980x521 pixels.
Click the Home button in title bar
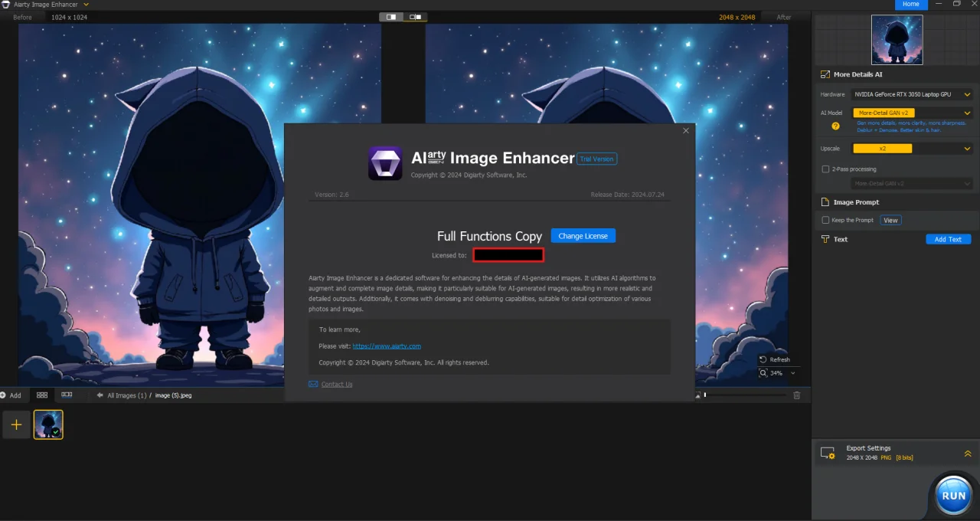[910, 4]
